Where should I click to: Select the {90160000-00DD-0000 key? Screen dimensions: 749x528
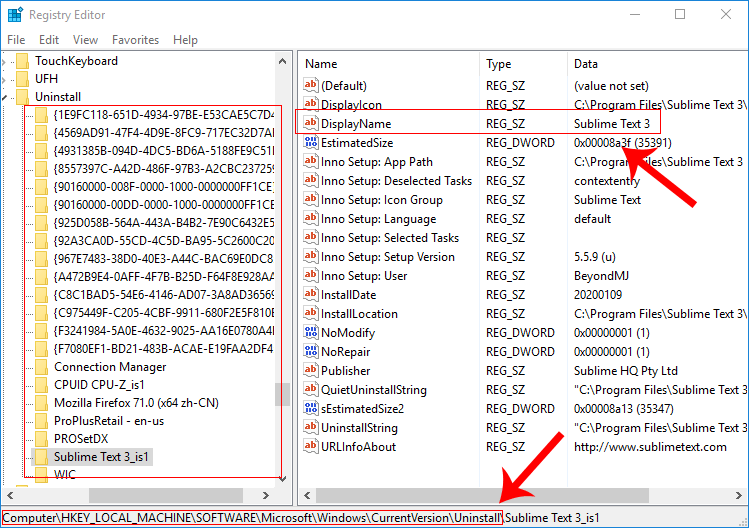pyautogui.click(x=163, y=205)
